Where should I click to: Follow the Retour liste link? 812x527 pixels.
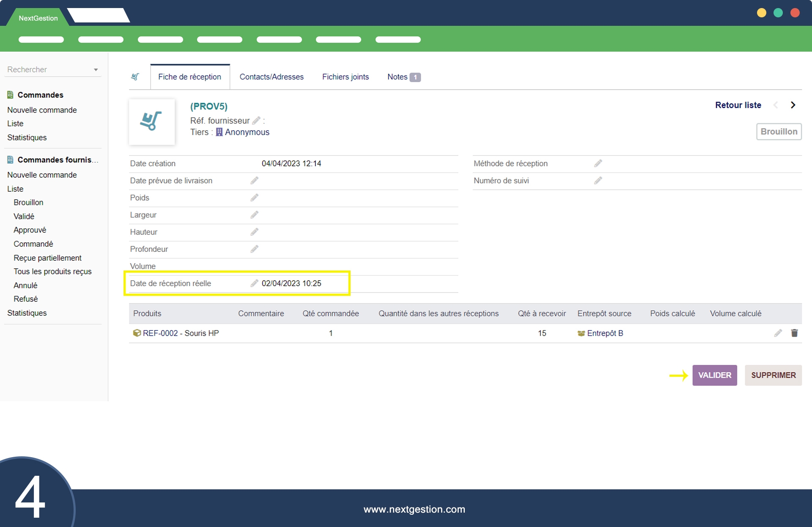738,105
